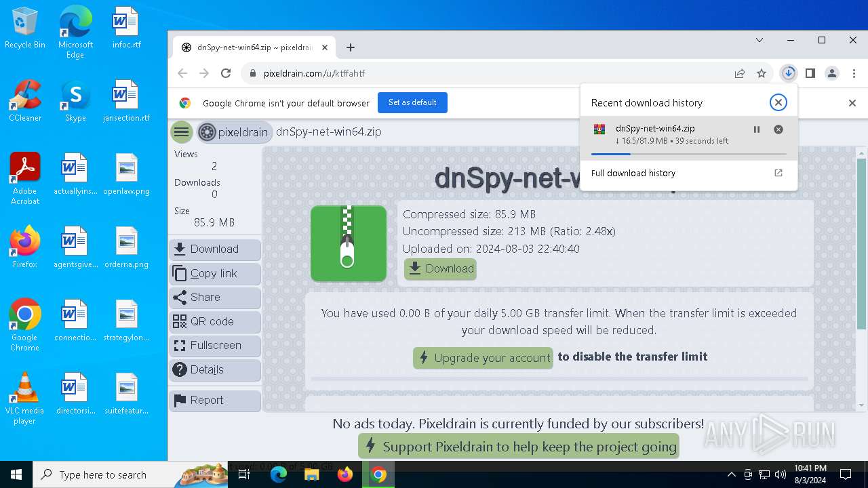This screenshot has width=868, height=488.
Task: Open File Explorer from taskbar
Action: click(x=312, y=474)
